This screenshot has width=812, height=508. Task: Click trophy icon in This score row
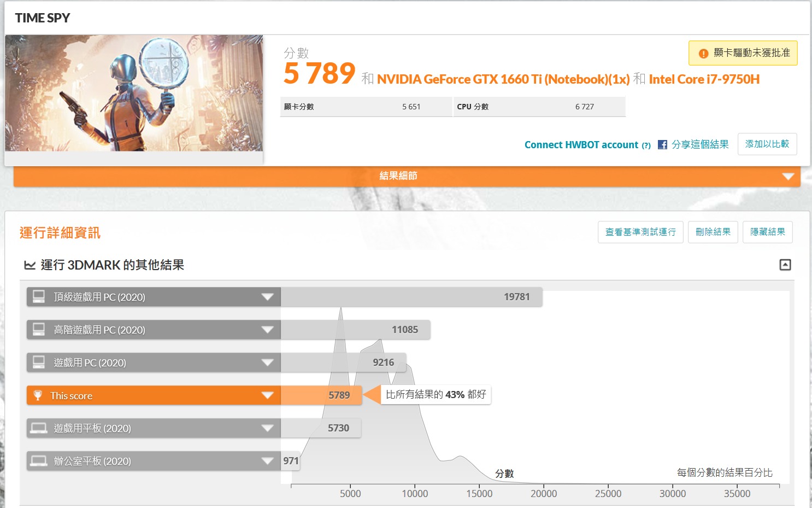pos(38,395)
